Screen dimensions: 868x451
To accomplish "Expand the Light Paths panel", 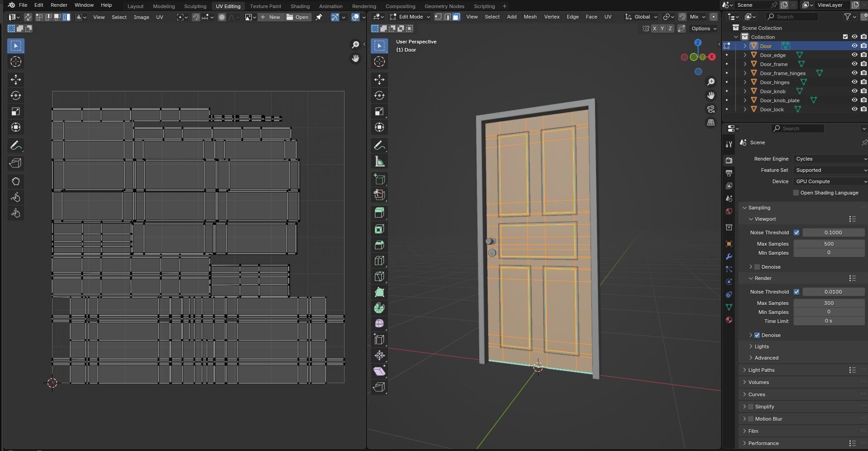I will (744, 370).
